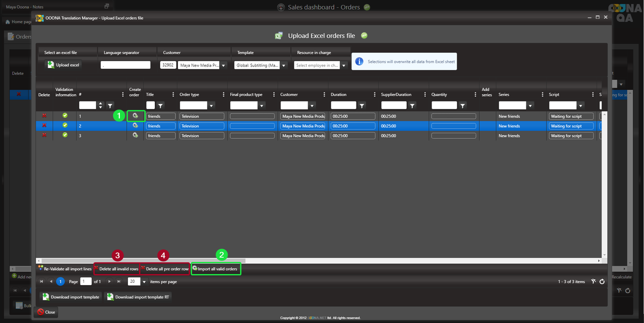
Task: Click the Language separator input field
Action: (x=126, y=65)
